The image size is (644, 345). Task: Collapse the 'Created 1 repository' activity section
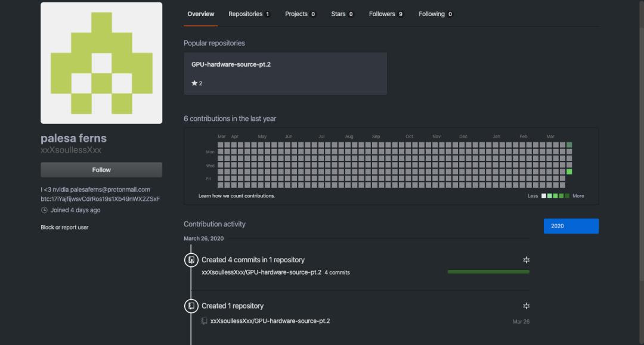pos(526,306)
